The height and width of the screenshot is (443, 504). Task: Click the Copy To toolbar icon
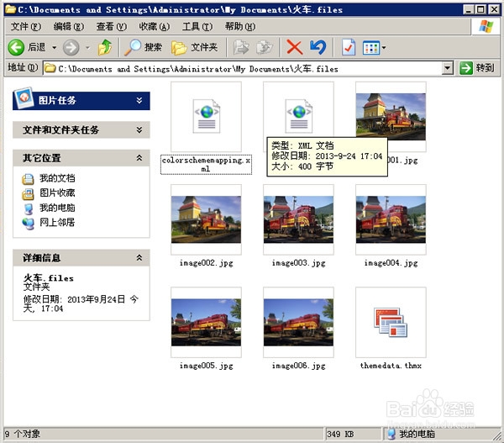265,48
